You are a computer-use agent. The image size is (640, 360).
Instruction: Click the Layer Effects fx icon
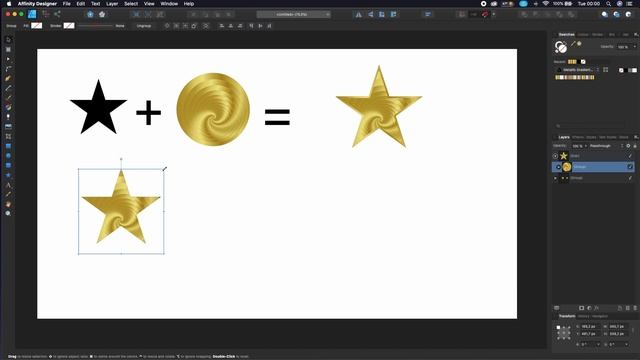pyautogui.click(x=597, y=308)
